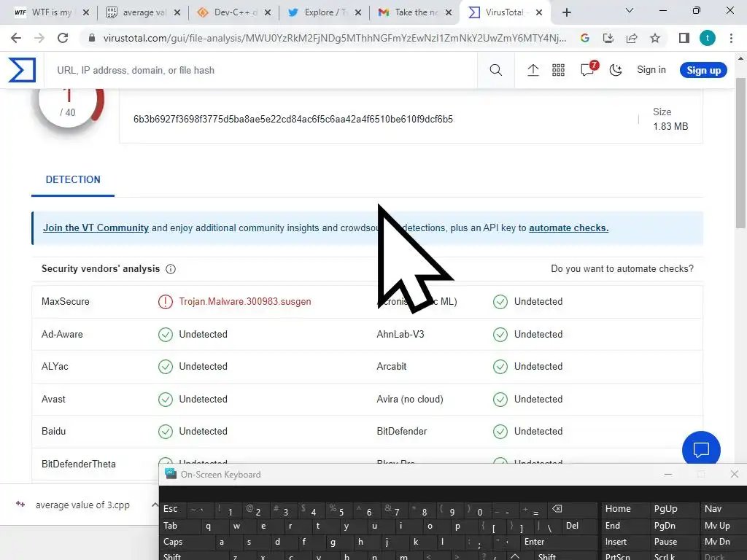Toggle the browser side panel
Image resolution: width=747 pixels, height=560 pixels.
[684, 38]
